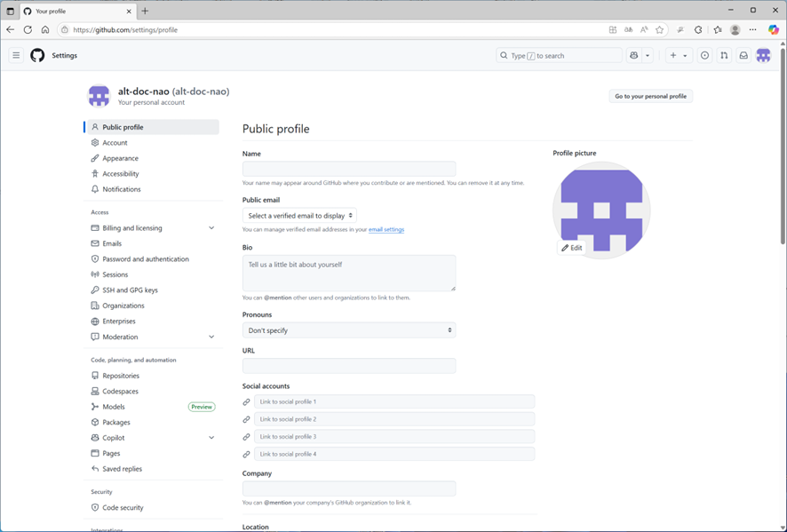
Task: Open Copilot dropdown arrow next to Copilot icon
Action: click(648, 55)
